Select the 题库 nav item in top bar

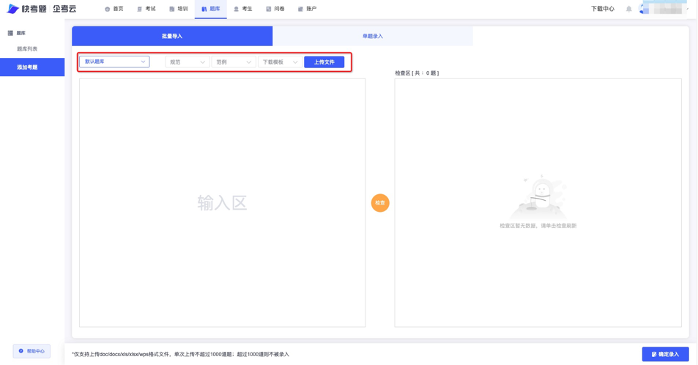tap(211, 9)
